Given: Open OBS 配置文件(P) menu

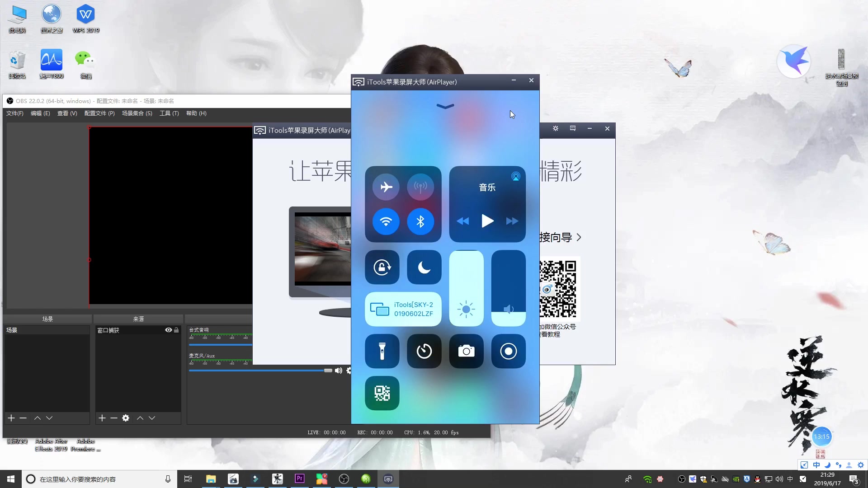Looking at the screenshot, I should [x=99, y=113].
